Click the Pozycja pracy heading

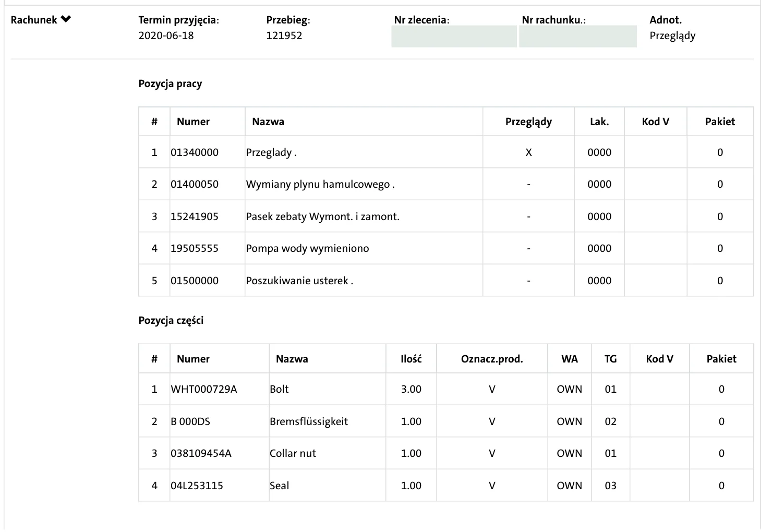(170, 84)
